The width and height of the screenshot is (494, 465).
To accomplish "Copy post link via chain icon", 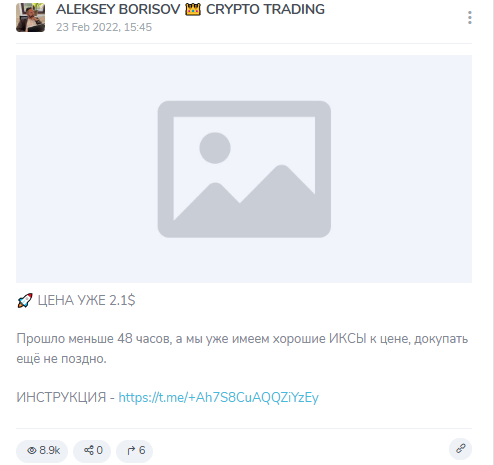I will click(460, 448).
